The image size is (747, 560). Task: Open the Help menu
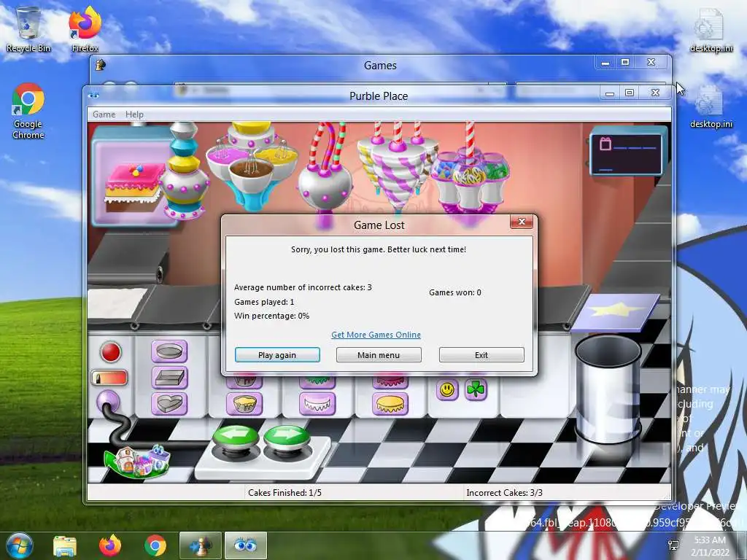pos(134,114)
